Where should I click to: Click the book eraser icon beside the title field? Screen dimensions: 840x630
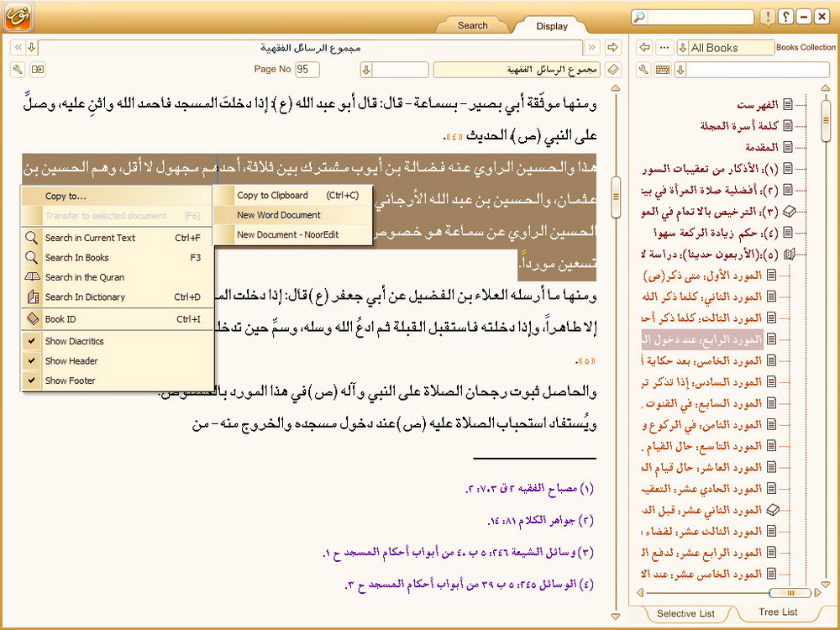point(612,70)
